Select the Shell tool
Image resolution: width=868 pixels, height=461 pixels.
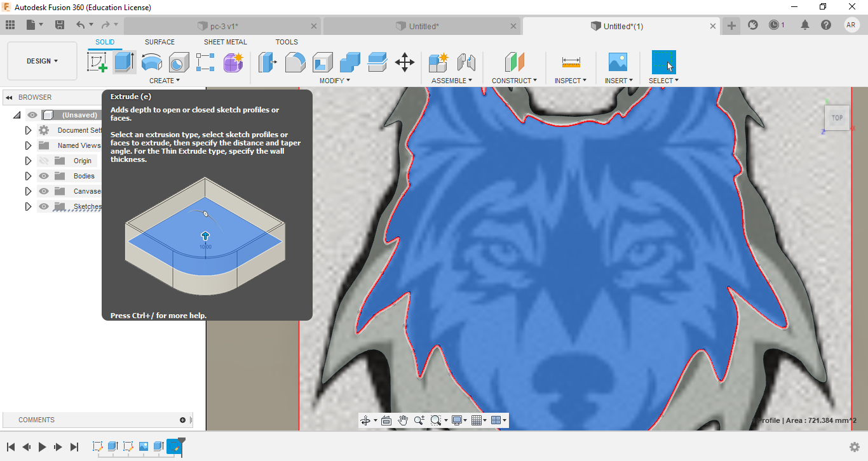323,62
